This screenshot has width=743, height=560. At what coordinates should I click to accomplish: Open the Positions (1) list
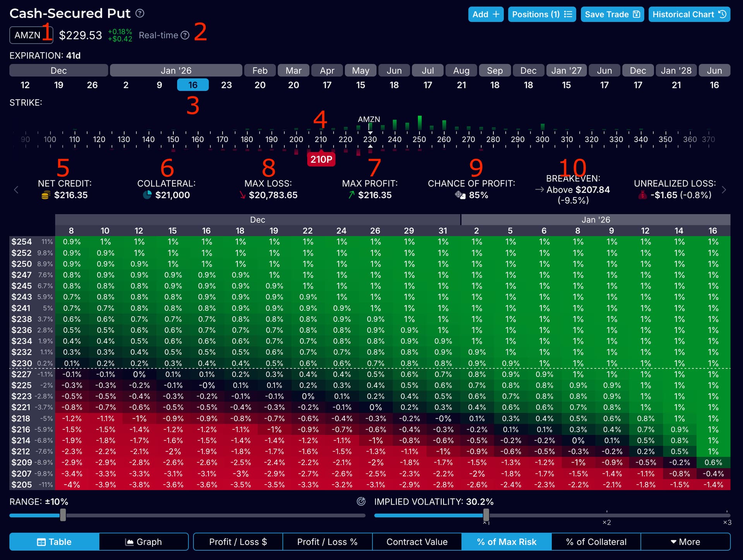point(542,14)
